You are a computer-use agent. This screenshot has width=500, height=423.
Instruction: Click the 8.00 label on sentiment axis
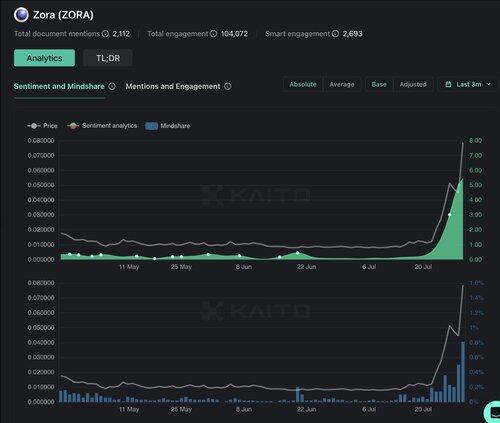(476, 141)
